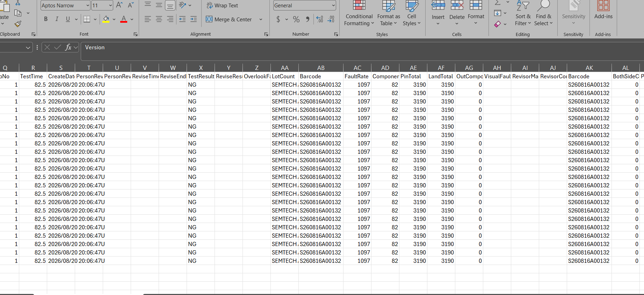Open Format as Table menu
This screenshot has width=644, height=295.
pyautogui.click(x=389, y=14)
